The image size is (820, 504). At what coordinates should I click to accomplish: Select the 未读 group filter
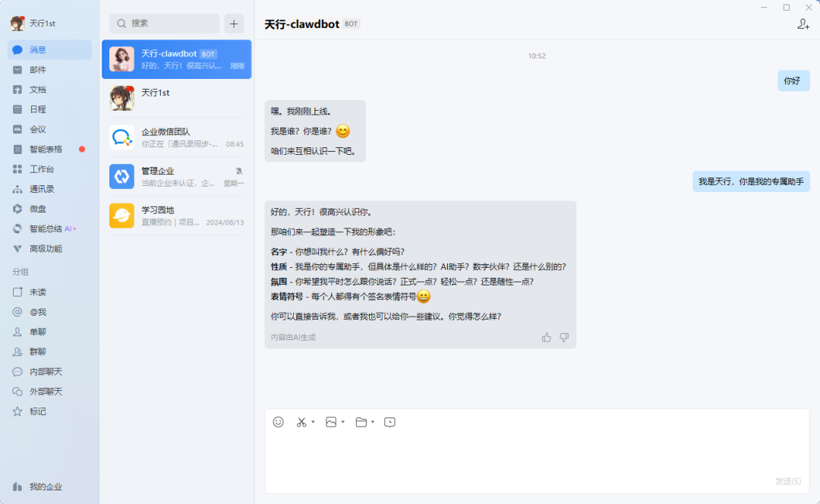pos(38,292)
